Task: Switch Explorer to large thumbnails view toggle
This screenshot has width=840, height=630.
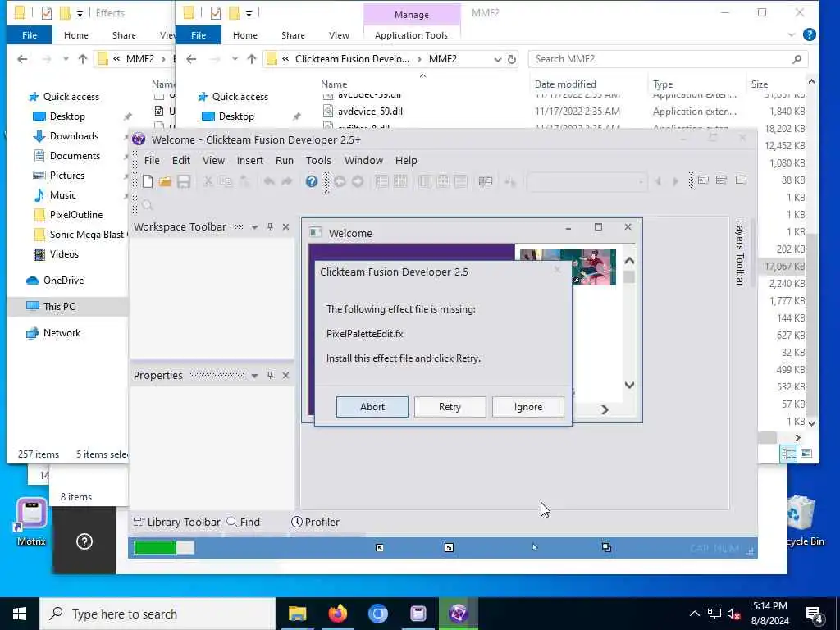Action: (x=806, y=454)
